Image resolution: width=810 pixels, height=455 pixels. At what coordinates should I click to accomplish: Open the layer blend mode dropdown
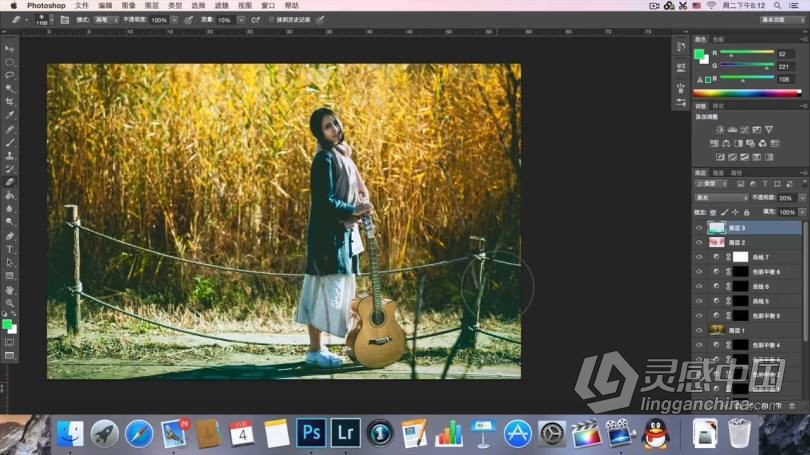pyautogui.click(x=721, y=198)
